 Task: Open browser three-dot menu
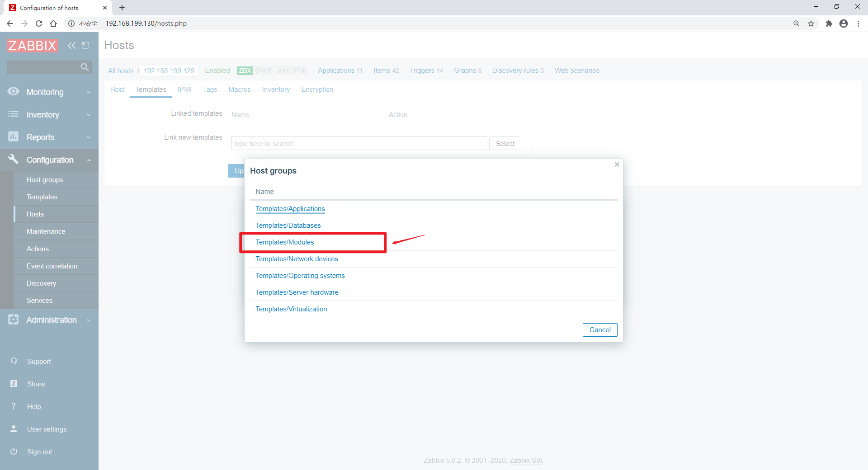pos(858,23)
